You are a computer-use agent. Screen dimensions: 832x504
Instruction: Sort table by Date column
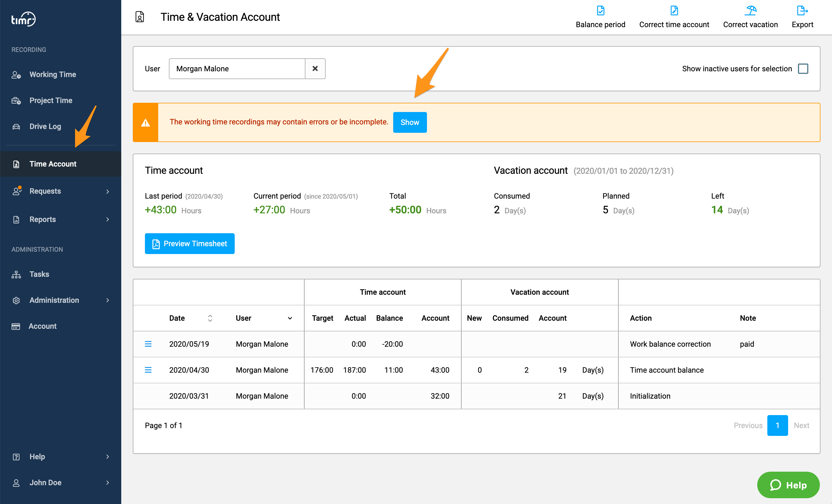tap(210, 318)
